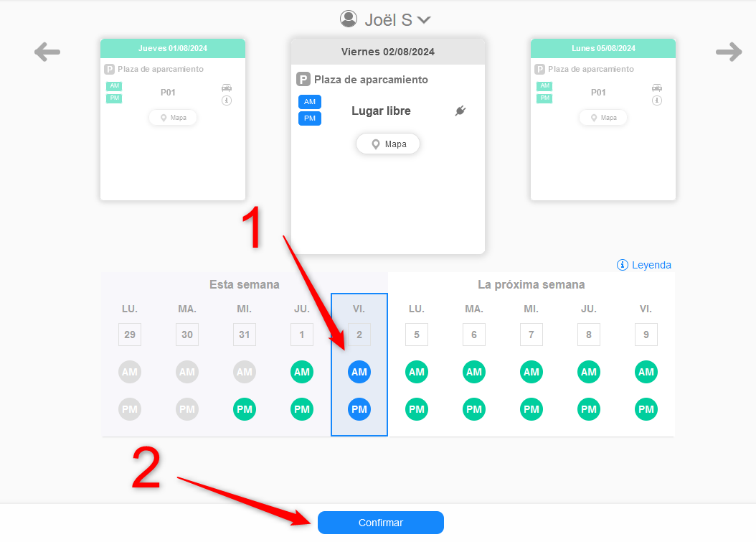Toggle the AM slot for Monday 5
Viewport: 756px width, 542px height.
click(x=417, y=372)
